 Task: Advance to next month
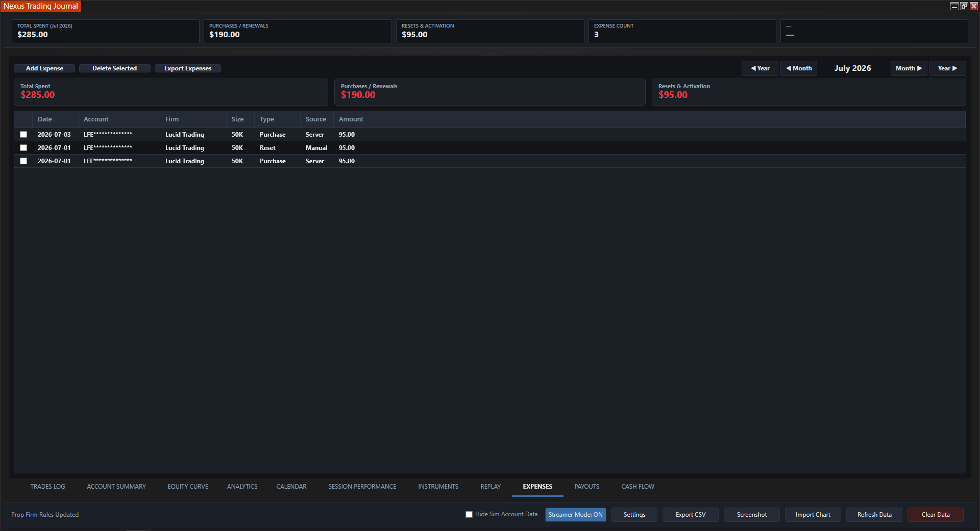click(x=909, y=68)
